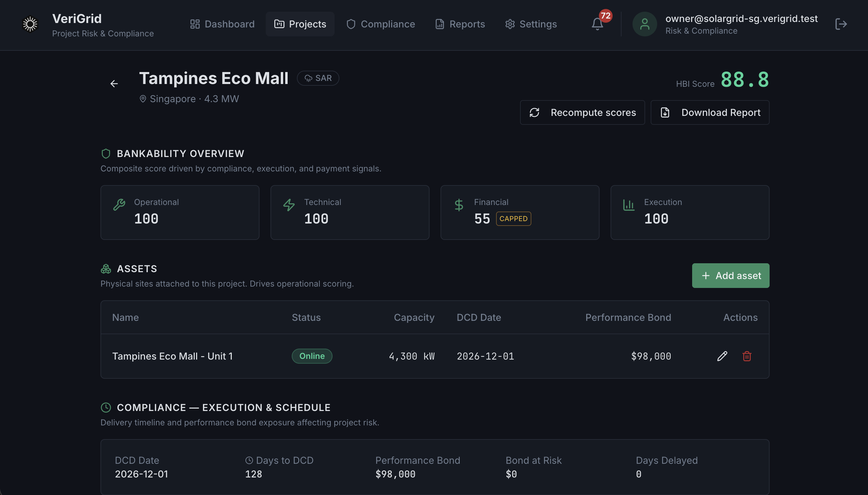Open the Compliance tab
868x495 pixels.
(381, 24)
